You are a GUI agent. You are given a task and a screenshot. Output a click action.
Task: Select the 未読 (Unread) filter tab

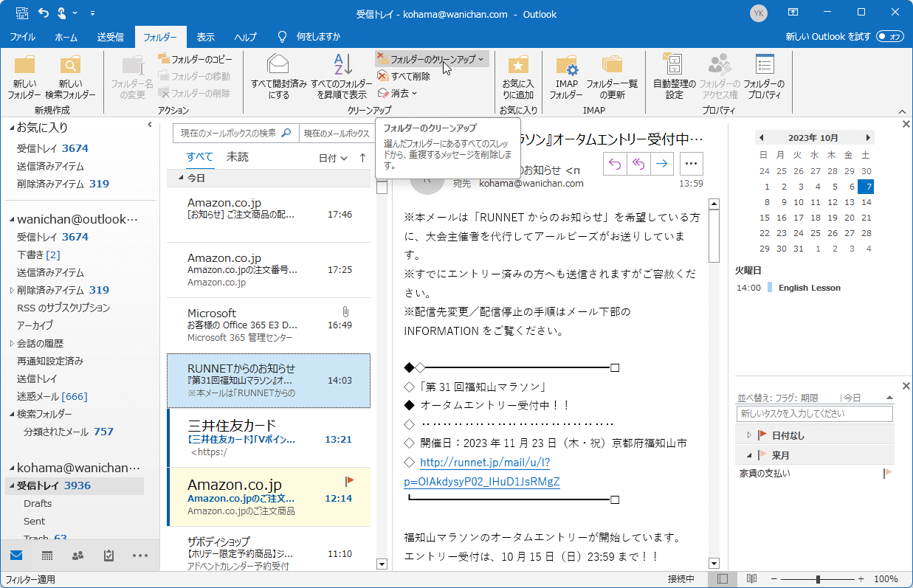pos(237,157)
